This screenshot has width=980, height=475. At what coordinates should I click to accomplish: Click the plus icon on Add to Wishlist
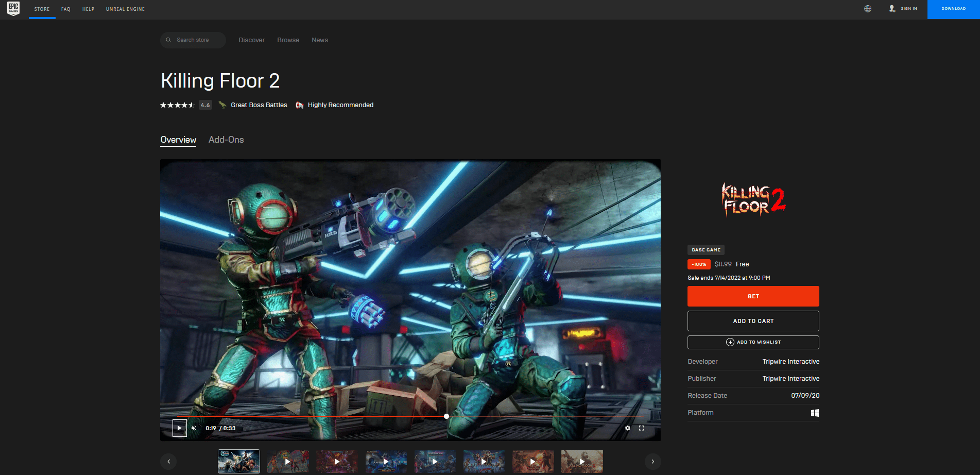[730, 342]
